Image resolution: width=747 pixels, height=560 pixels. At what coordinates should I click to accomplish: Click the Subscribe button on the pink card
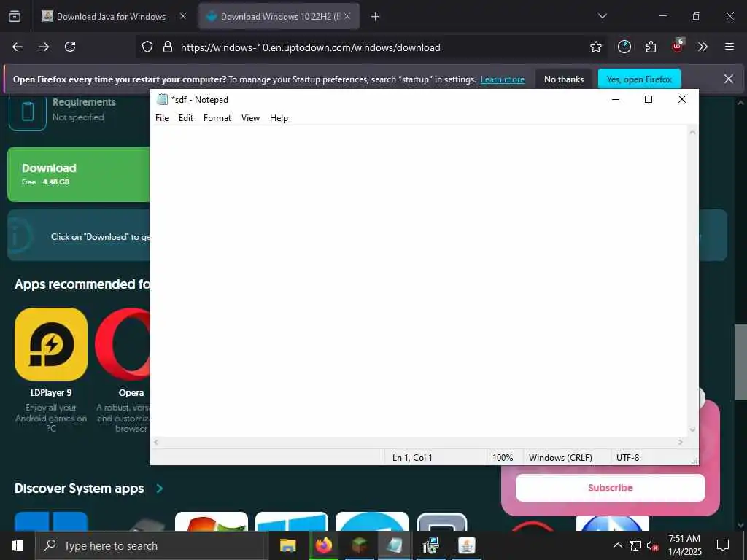tap(611, 488)
